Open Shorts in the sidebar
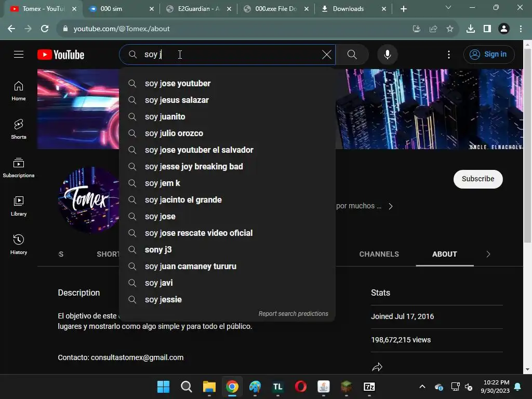The image size is (532, 399). tap(19, 129)
